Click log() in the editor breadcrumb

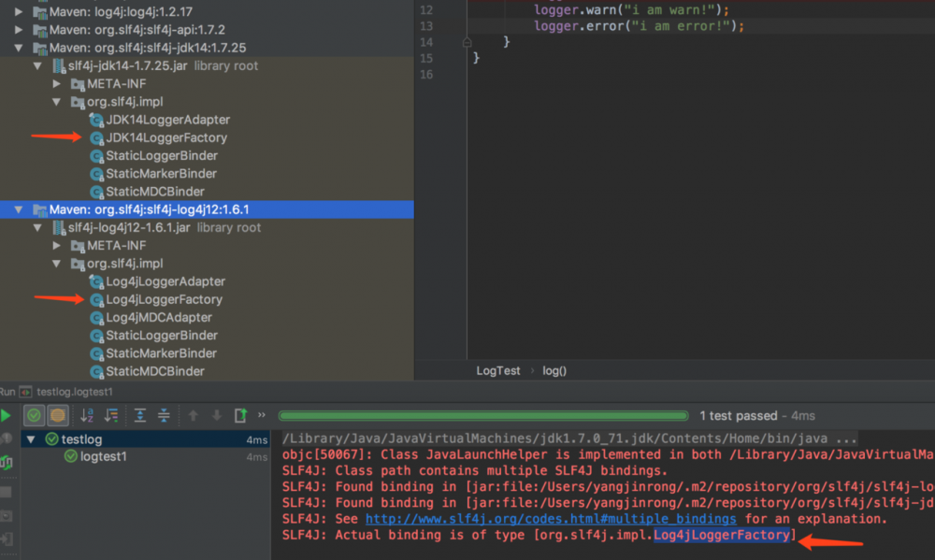554,371
